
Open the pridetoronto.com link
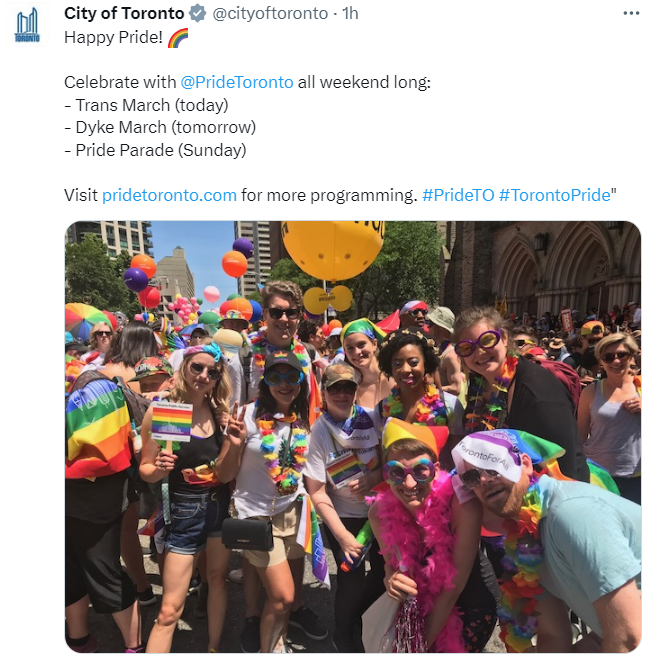coord(169,195)
